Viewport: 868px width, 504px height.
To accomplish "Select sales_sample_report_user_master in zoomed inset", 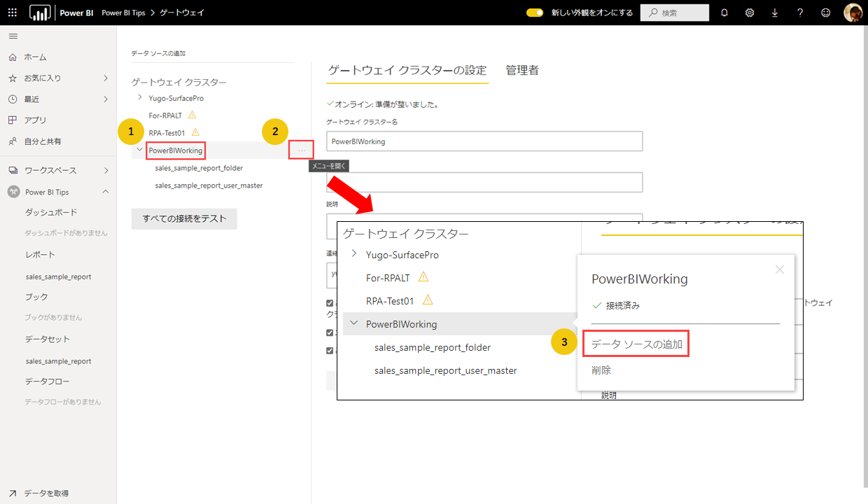I will pos(446,370).
